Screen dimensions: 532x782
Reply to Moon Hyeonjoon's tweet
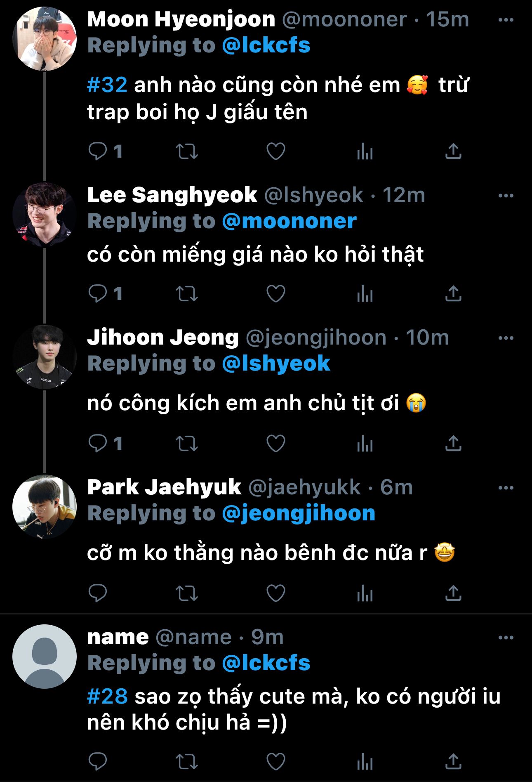[x=98, y=151]
